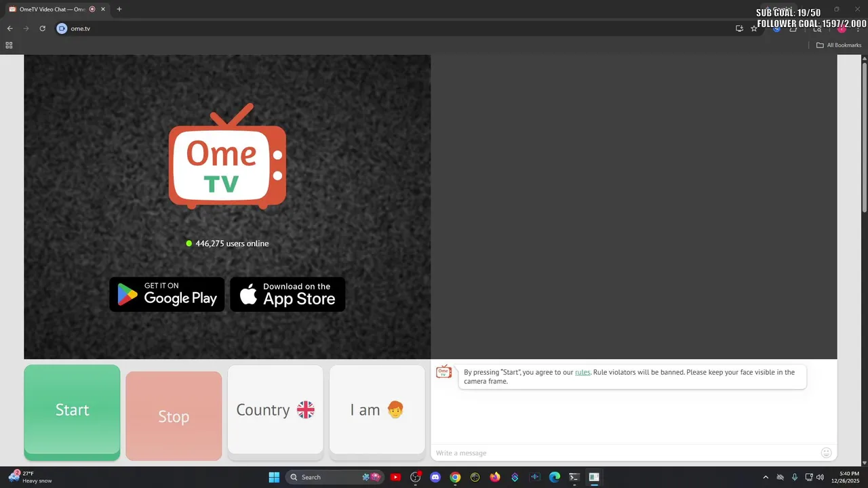Open OBS Studio from the taskbar
868x488 pixels.
point(416,477)
